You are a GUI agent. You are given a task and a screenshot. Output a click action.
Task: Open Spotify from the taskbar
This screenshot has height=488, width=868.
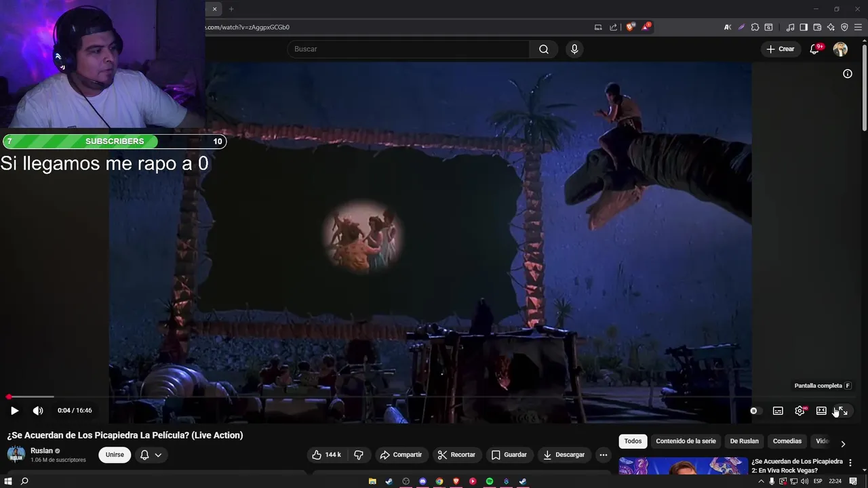click(x=490, y=481)
